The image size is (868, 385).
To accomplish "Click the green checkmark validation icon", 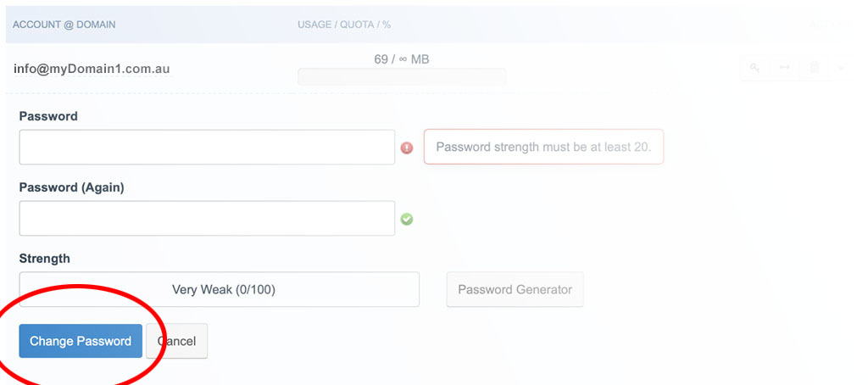I will point(407,220).
